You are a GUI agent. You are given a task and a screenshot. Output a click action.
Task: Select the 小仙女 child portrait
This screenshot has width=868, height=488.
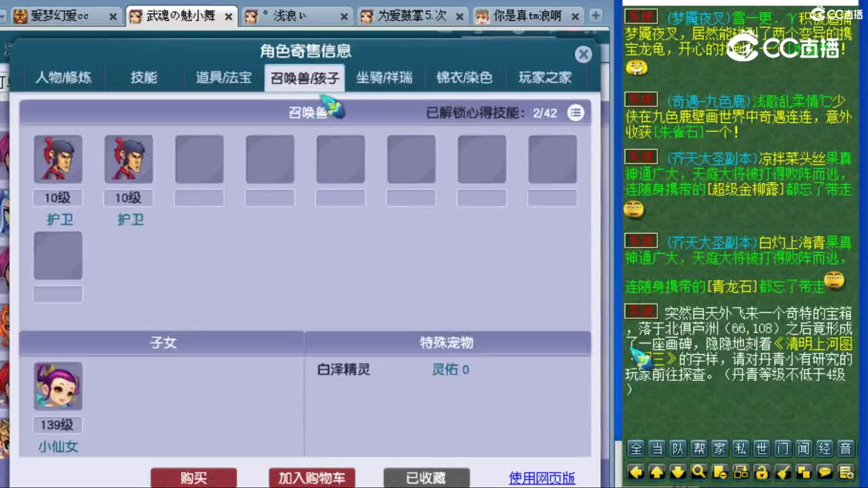(x=58, y=386)
